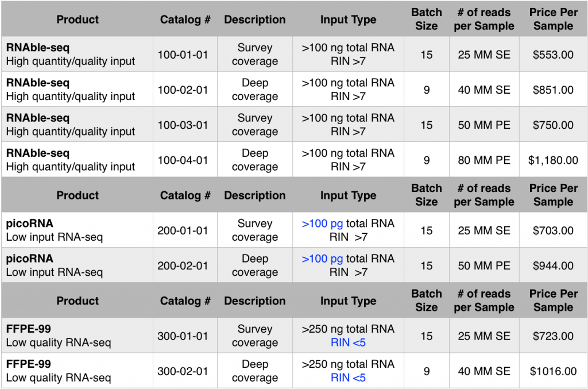Image resolution: width=588 pixels, height=389 pixels.
Task: Click the 40 MM SE reads cell for 100-02-01
Action: pyautogui.click(x=483, y=90)
